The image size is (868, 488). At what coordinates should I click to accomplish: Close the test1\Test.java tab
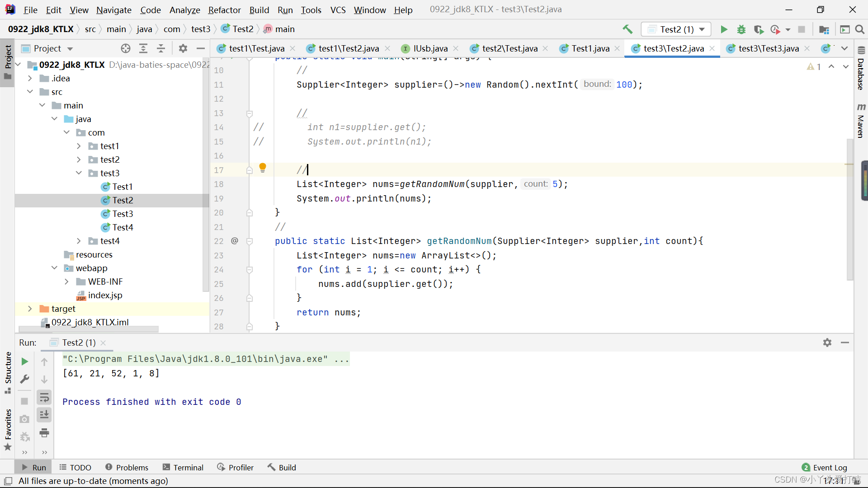click(x=292, y=48)
